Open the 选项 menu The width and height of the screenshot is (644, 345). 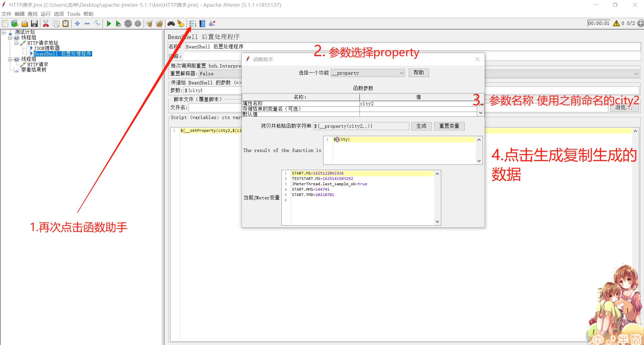coord(59,14)
